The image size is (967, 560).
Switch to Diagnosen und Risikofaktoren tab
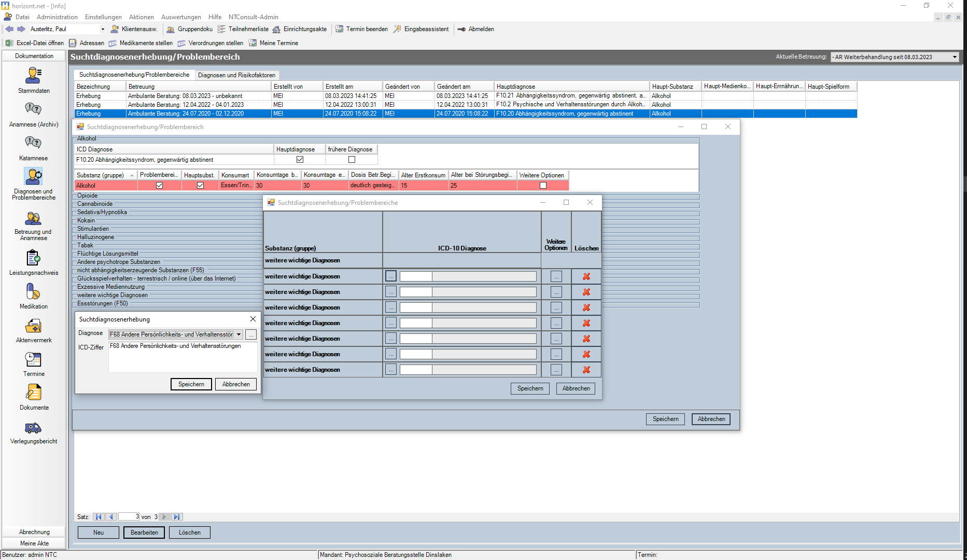[x=236, y=75]
